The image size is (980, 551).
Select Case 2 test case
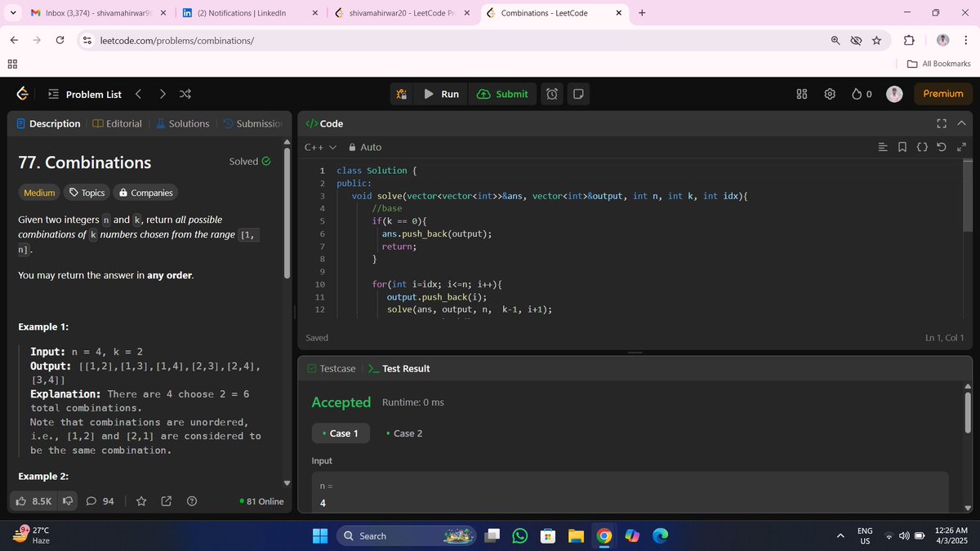click(x=404, y=433)
